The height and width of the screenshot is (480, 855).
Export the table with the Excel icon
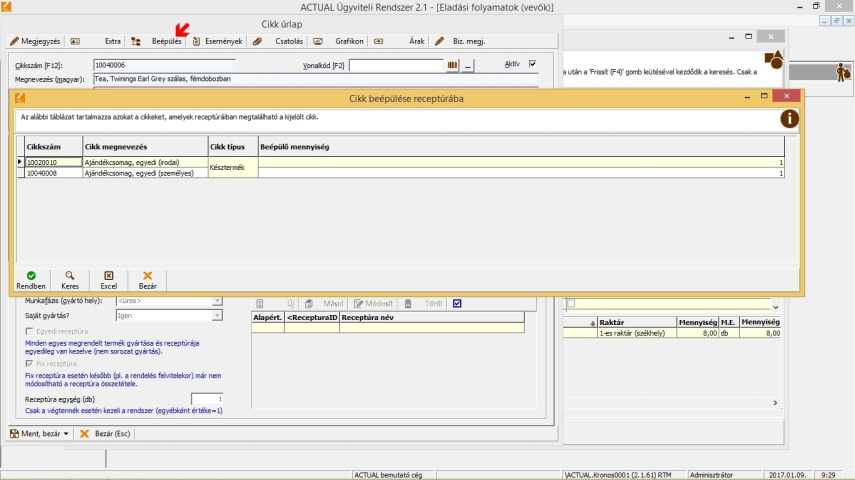pos(109,275)
